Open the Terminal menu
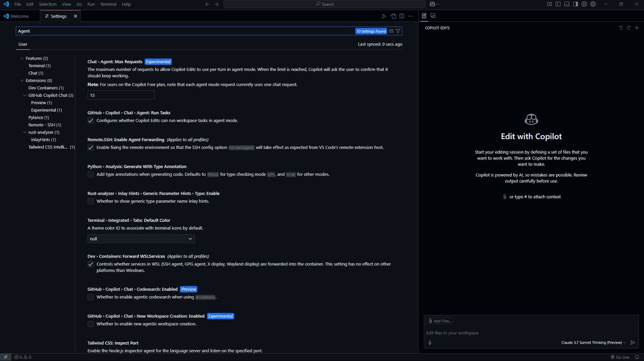The width and height of the screenshot is (644, 361). 108,4
